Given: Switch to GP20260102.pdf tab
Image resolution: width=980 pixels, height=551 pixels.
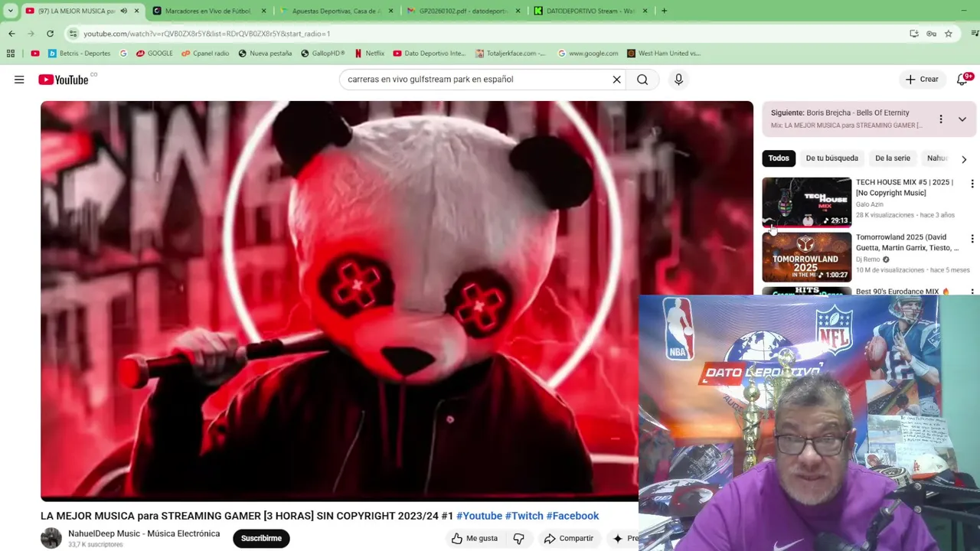Looking at the screenshot, I should (462, 11).
